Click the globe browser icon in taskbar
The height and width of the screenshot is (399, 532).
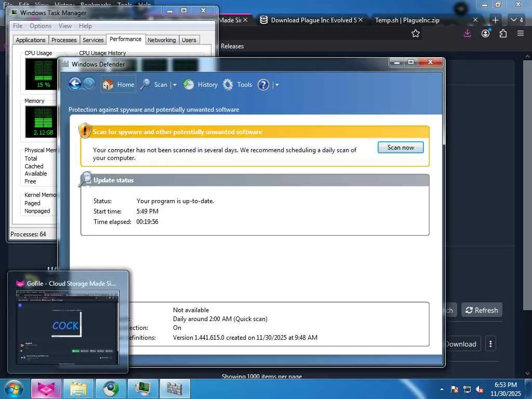(110, 389)
